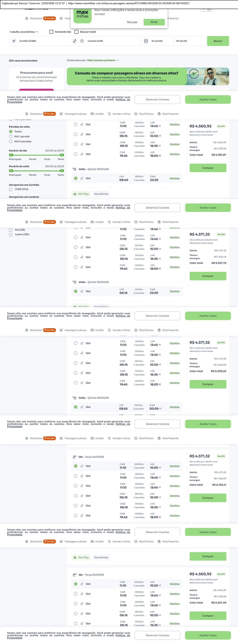The image size is (238, 644).
Task: Enable the Buscar hotel checkbox
Action: (x=77, y=32)
